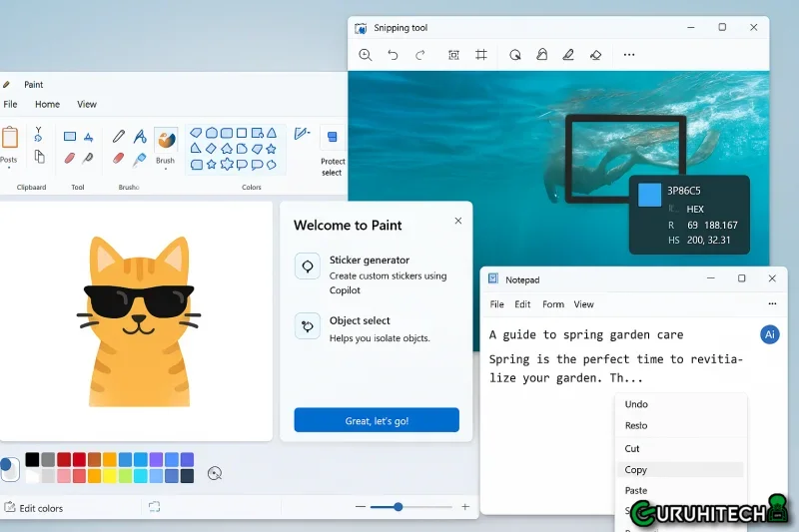Choose Cut from the Notepad context menu

click(680, 448)
